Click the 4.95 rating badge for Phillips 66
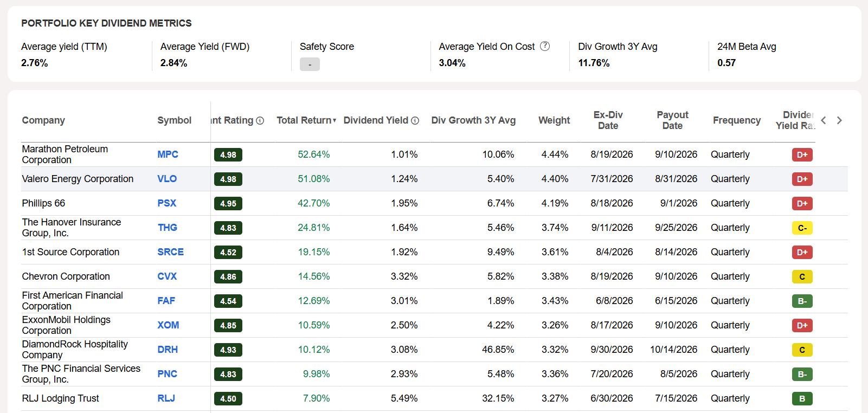This screenshot has height=413, width=868. [x=228, y=203]
